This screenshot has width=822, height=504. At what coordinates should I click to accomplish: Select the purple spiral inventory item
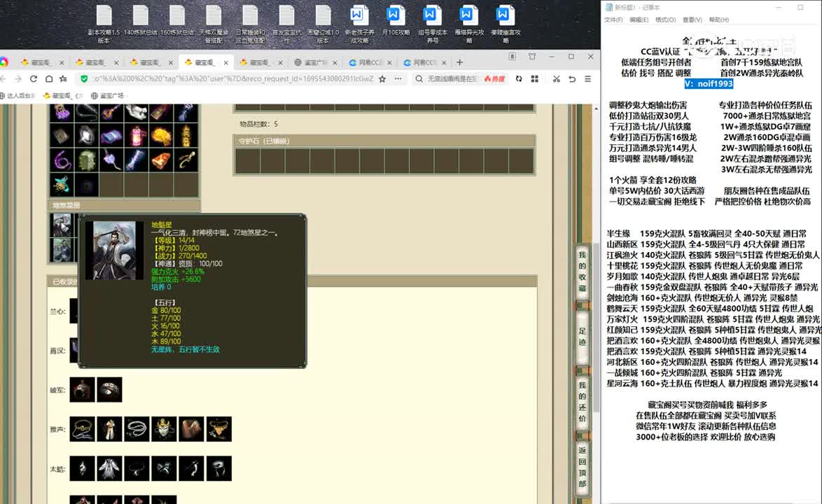[x=62, y=160]
